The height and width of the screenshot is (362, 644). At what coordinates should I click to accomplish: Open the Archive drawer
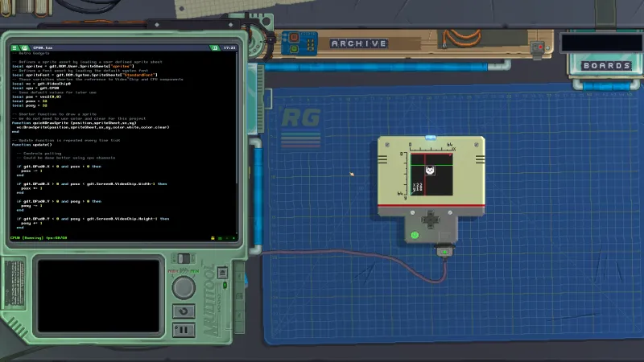pyautogui.click(x=359, y=43)
